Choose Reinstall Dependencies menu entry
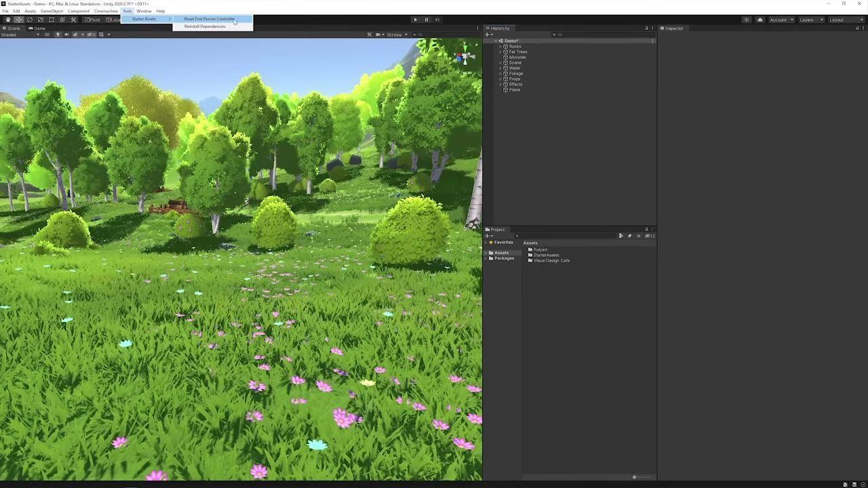868x488 pixels. pos(205,26)
